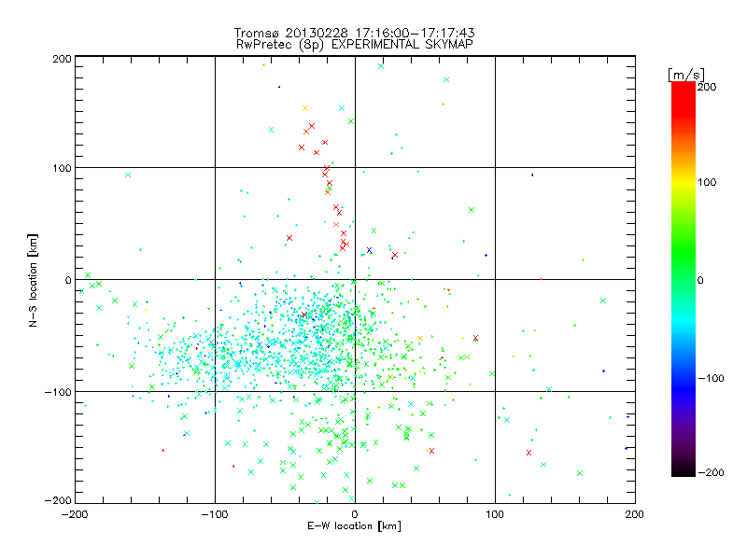Click the yellow-orange cross marker near the plot top
The image size is (747, 560).
[x=305, y=108]
